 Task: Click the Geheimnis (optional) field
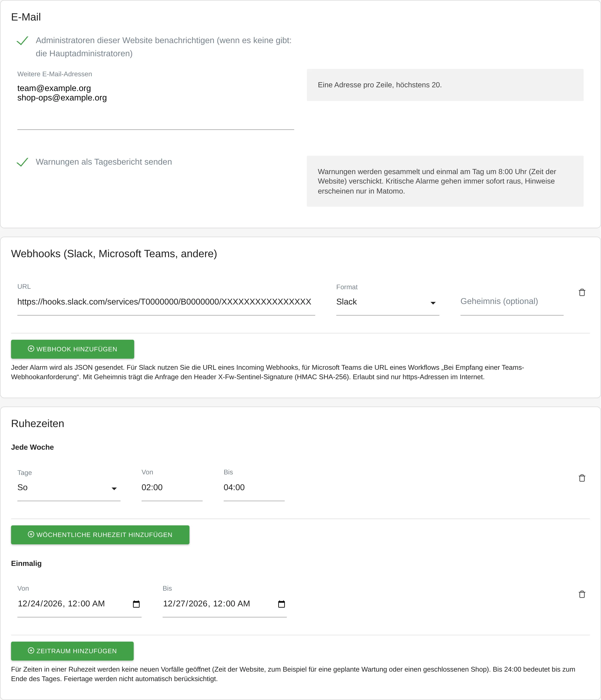512,302
